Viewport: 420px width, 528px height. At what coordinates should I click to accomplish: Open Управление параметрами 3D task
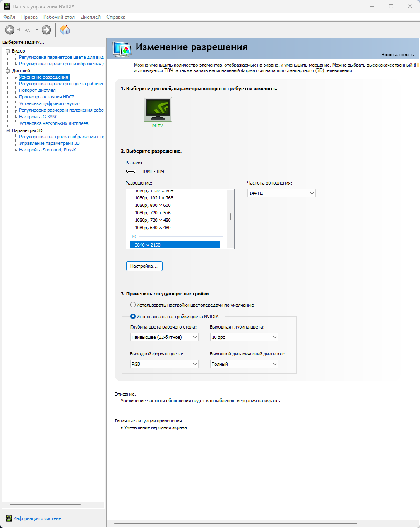click(49, 143)
